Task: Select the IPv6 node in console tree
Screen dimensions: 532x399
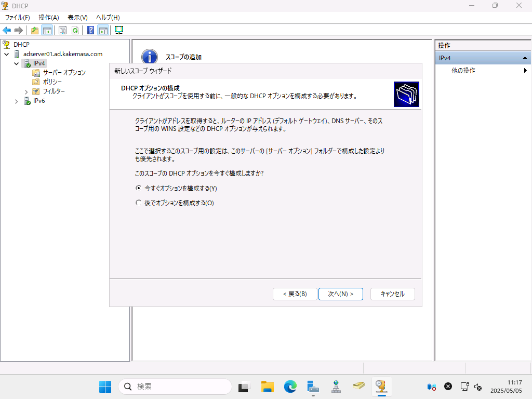Action: 39,101
